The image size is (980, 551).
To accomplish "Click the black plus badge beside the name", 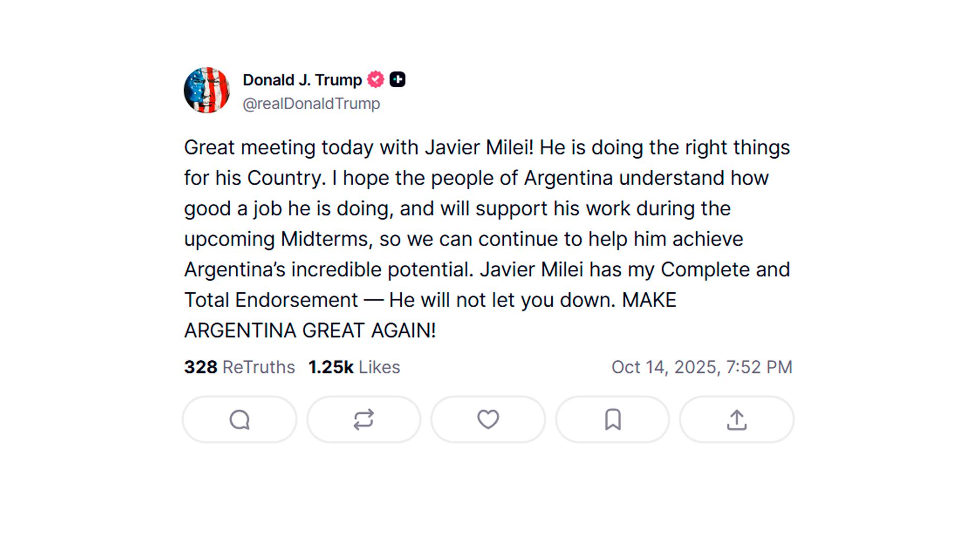I will pyautogui.click(x=398, y=80).
